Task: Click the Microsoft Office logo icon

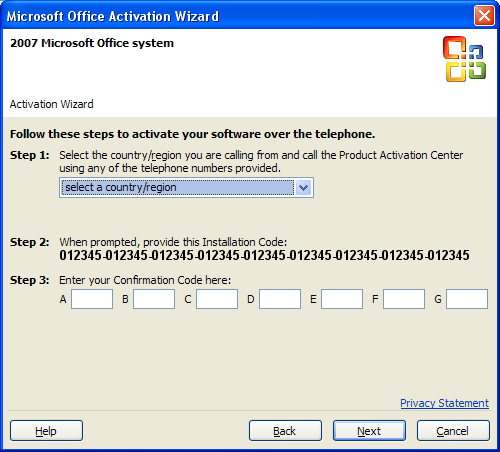Action: click(464, 59)
